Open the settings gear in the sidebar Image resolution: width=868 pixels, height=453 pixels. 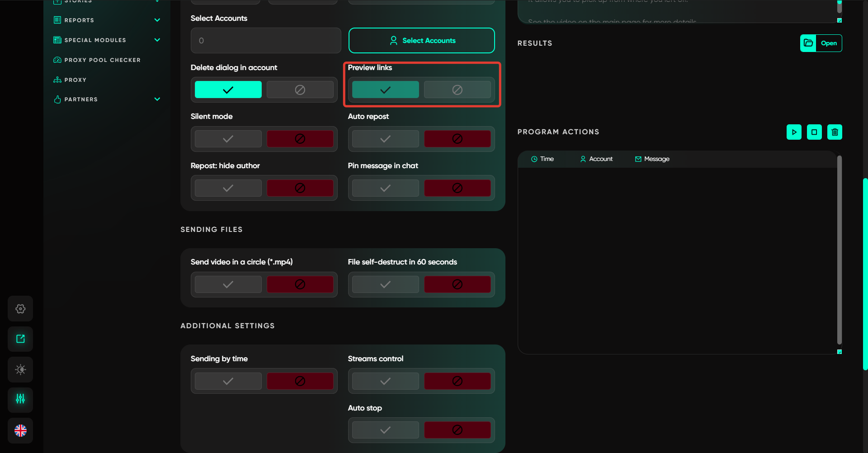(20, 309)
